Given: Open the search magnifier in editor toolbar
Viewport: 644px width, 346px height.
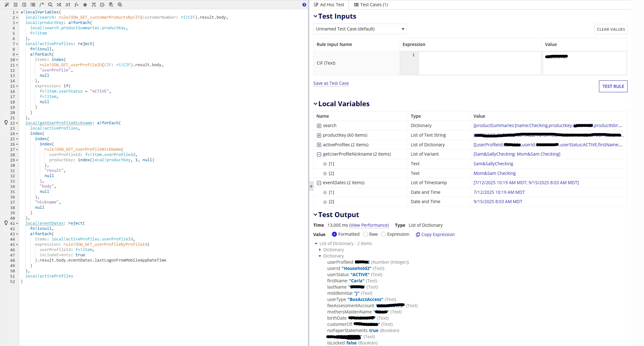Looking at the screenshot, I should coord(50,5).
